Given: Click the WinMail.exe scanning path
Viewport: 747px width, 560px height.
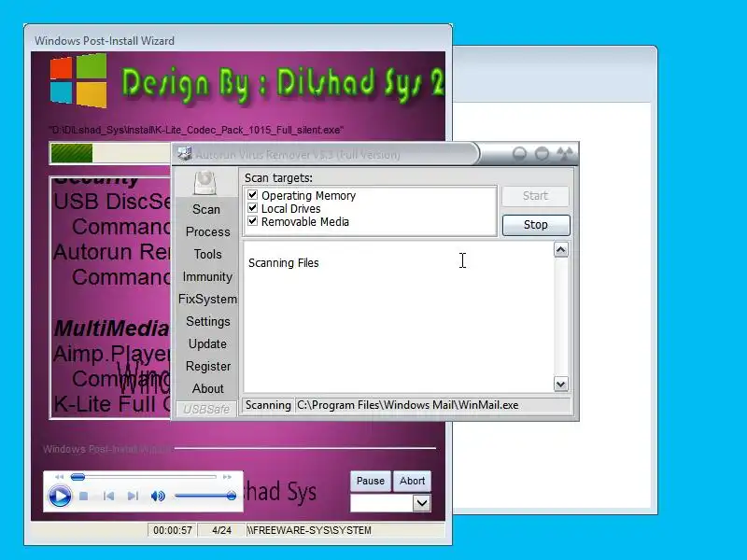Looking at the screenshot, I should coord(408,405).
